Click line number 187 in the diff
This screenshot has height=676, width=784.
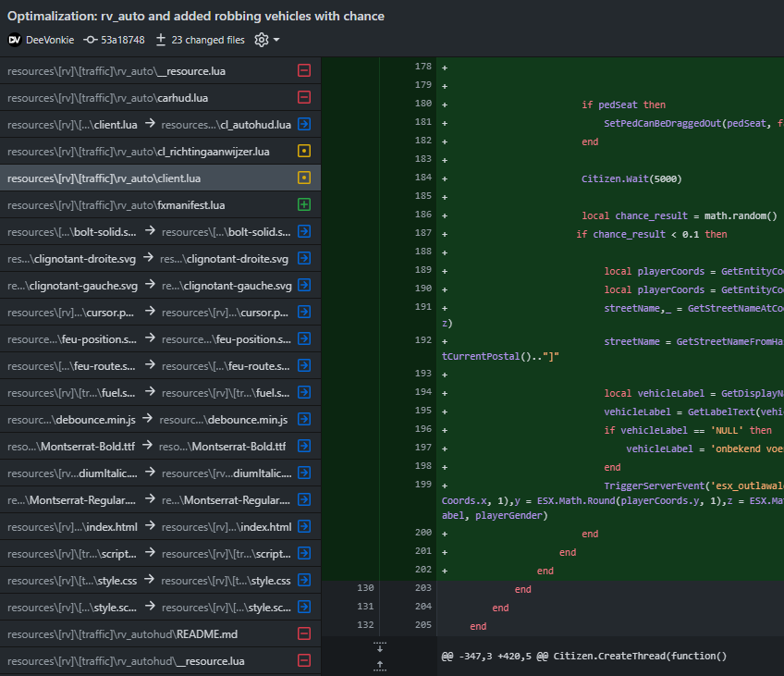pos(423,234)
